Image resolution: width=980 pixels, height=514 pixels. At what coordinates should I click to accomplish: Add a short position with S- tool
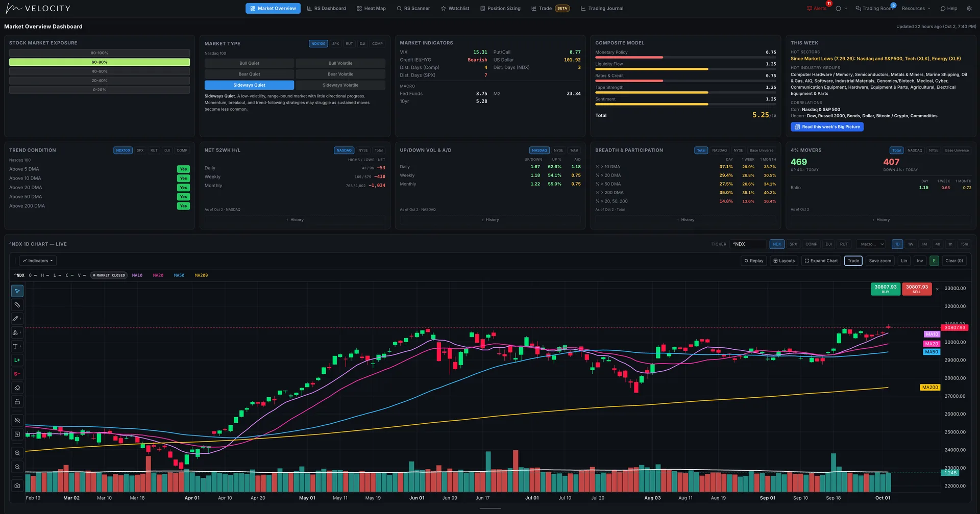pos(17,374)
